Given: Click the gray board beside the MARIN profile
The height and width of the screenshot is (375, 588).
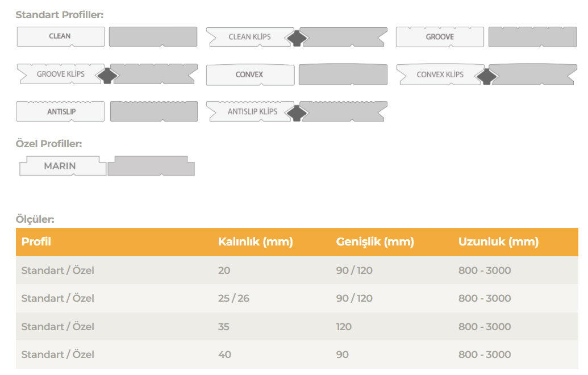Looking at the screenshot, I should (x=151, y=166).
